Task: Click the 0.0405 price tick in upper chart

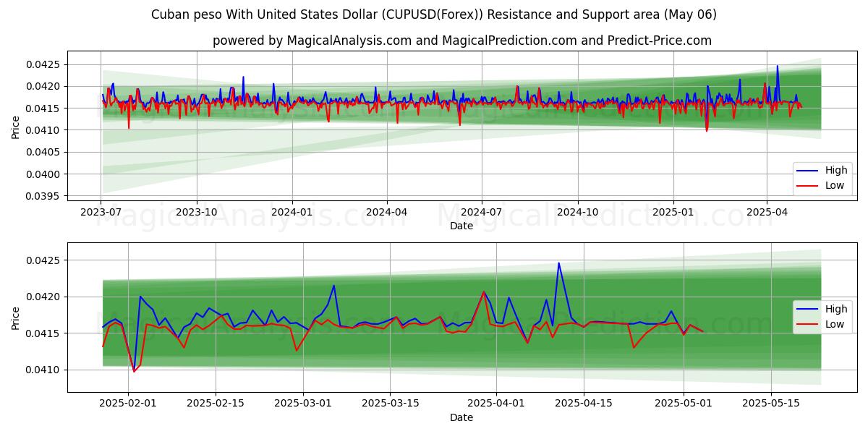Action: click(x=43, y=152)
